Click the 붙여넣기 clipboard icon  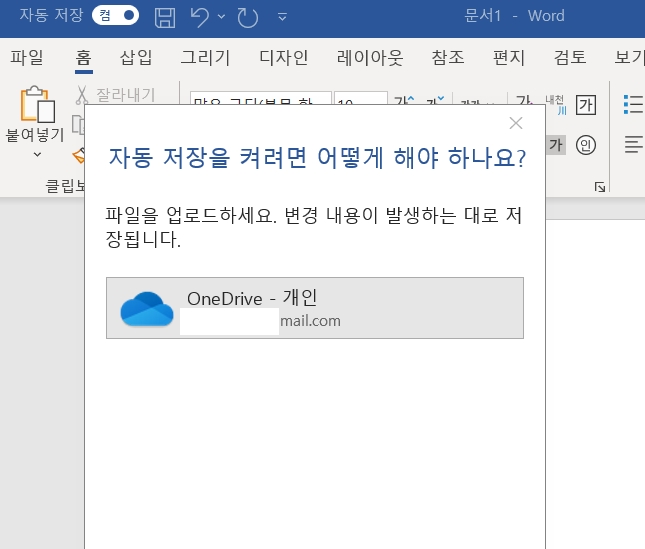coord(37,104)
